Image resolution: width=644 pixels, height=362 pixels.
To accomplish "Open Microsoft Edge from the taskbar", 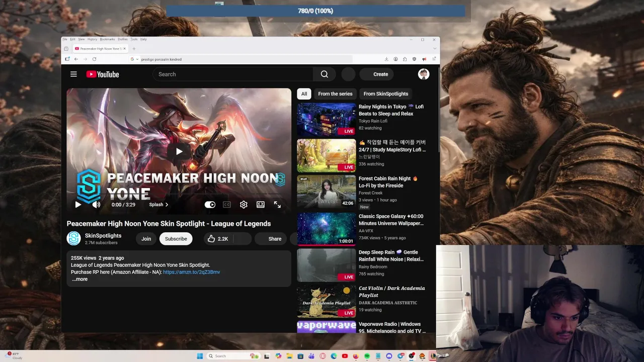I will click(x=334, y=356).
